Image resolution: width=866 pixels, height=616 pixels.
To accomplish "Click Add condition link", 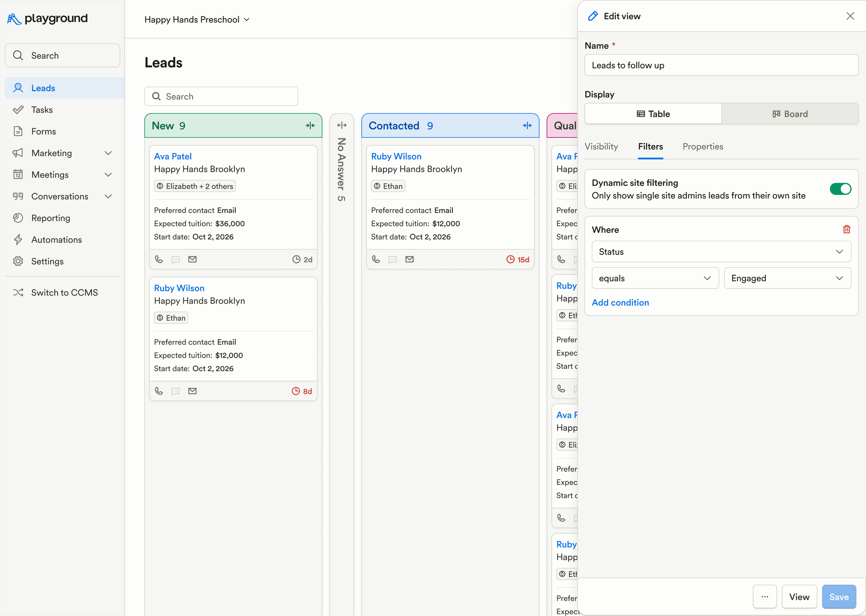I will (x=620, y=302).
